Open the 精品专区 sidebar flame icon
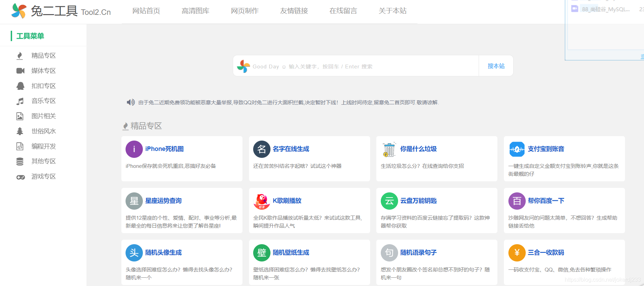The width and height of the screenshot is (644, 286). pos(20,56)
